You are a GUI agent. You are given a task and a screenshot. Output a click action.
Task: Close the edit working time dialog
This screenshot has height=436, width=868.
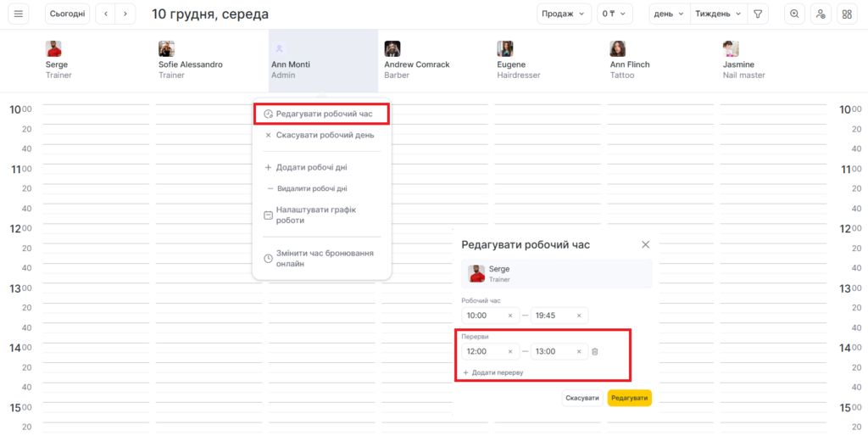click(645, 244)
